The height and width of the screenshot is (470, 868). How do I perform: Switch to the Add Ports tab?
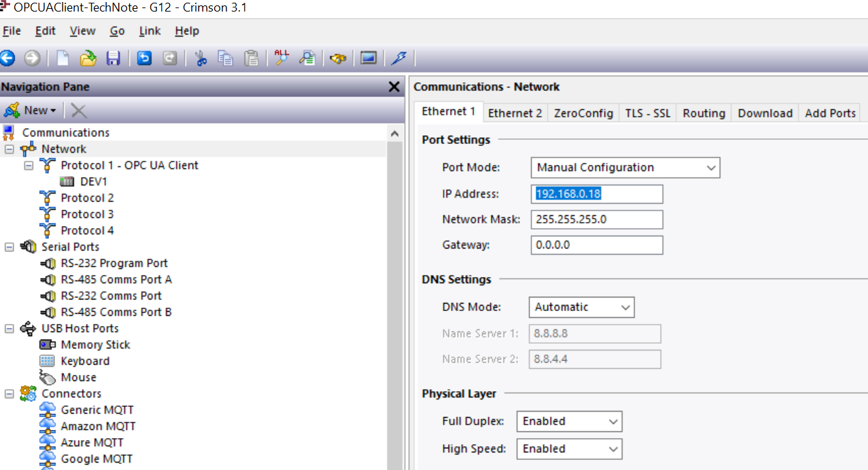pos(830,113)
